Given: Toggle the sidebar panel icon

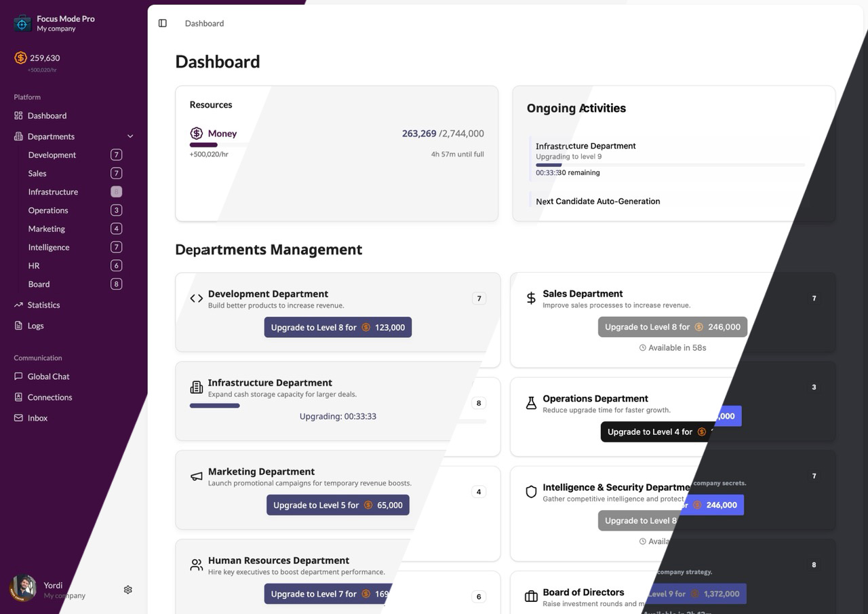Looking at the screenshot, I should pyautogui.click(x=163, y=23).
